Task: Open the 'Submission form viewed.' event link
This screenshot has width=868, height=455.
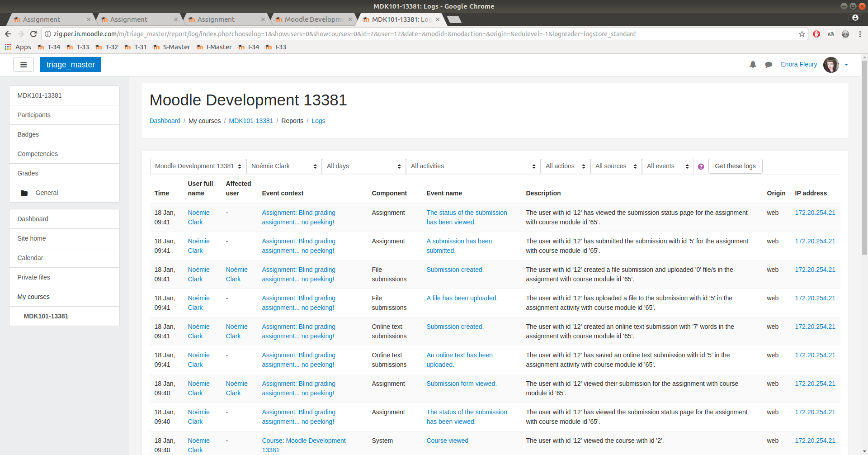Action: pyautogui.click(x=462, y=384)
